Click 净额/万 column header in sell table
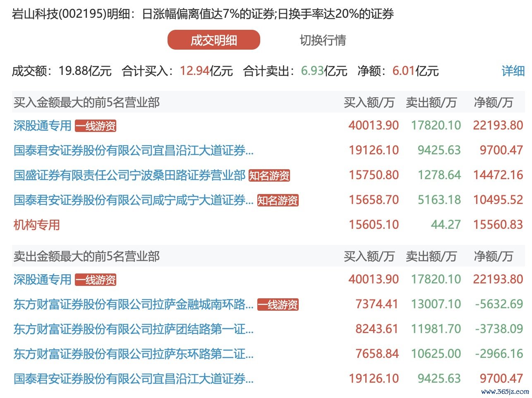 tap(493, 256)
